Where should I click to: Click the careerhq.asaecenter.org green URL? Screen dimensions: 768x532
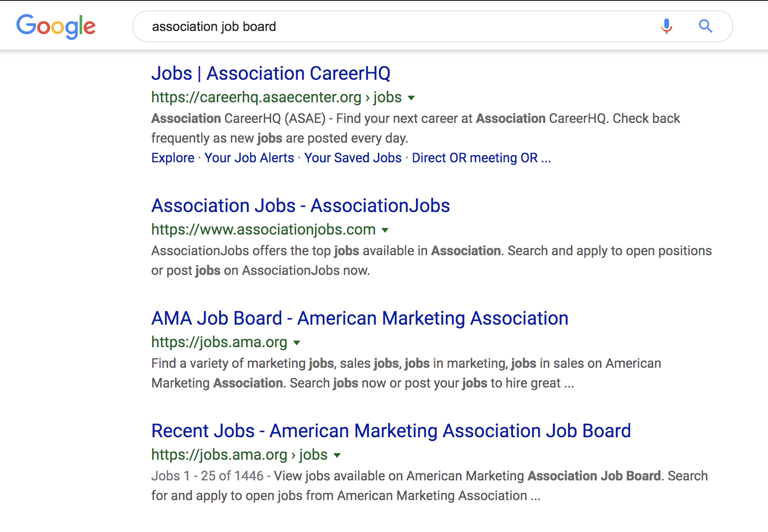click(276, 97)
